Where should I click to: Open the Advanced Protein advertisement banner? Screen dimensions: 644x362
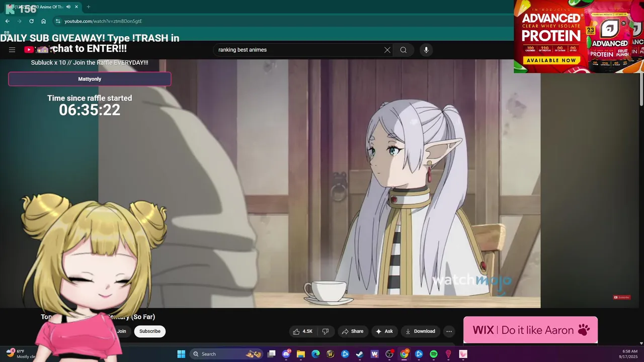[x=579, y=36]
